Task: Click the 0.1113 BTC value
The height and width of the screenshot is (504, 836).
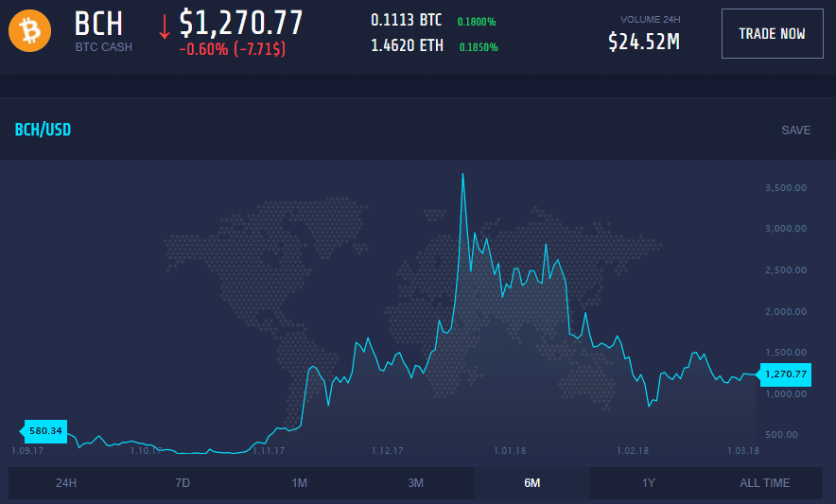Action: pyautogui.click(x=407, y=20)
